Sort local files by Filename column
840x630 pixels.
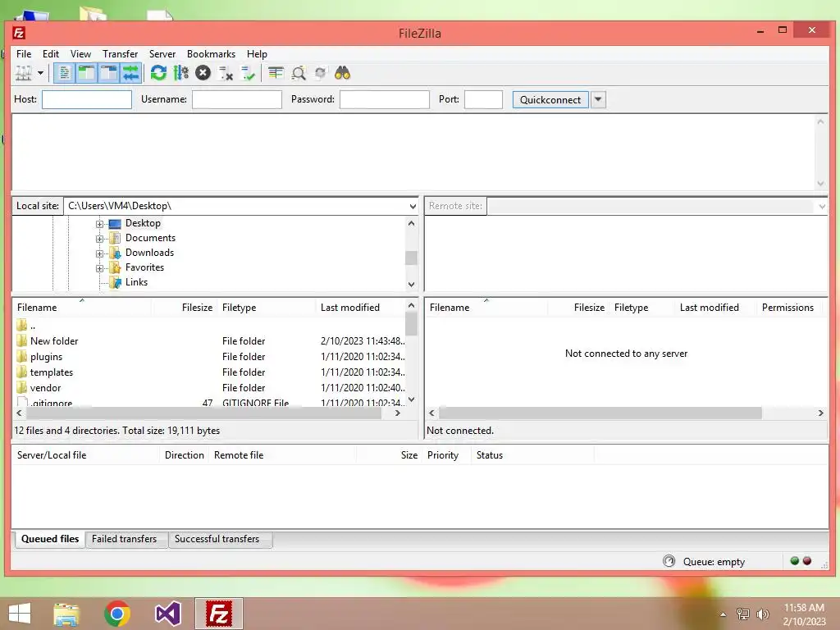(x=82, y=308)
